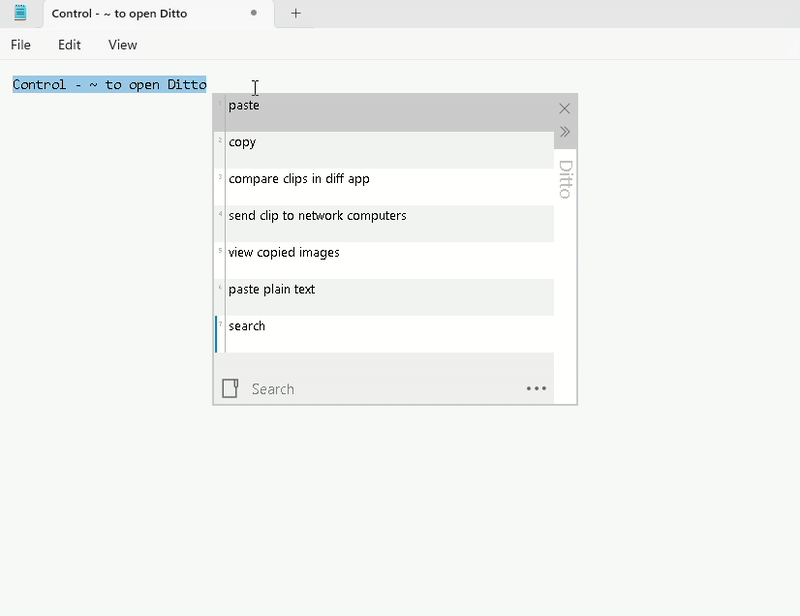This screenshot has width=800, height=616.
Task: Open Ditto three-dots options menu
Action: click(536, 388)
